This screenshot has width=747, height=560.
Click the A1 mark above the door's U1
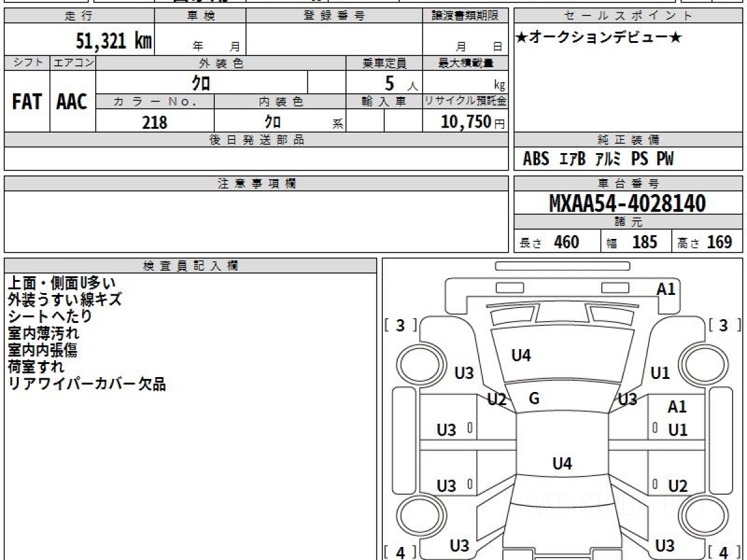(x=677, y=407)
